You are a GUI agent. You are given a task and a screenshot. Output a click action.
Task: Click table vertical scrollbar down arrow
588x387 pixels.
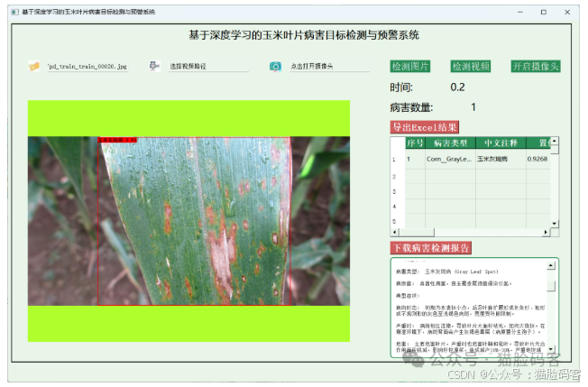click(555, 224)
